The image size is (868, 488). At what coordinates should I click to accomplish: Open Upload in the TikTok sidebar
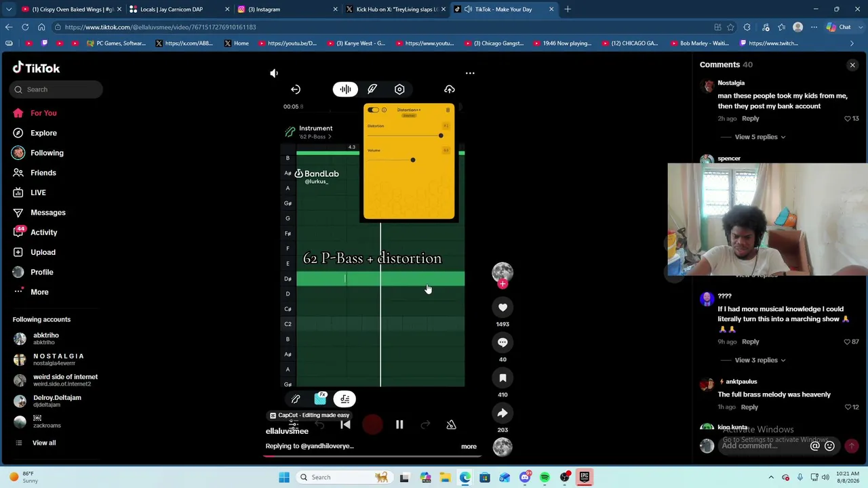43,252
